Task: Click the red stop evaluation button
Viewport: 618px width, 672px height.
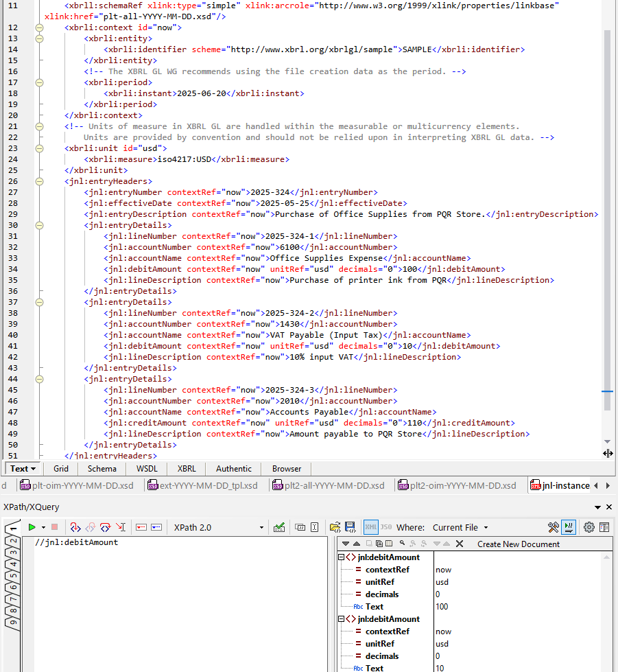Action: coord(54,527)
